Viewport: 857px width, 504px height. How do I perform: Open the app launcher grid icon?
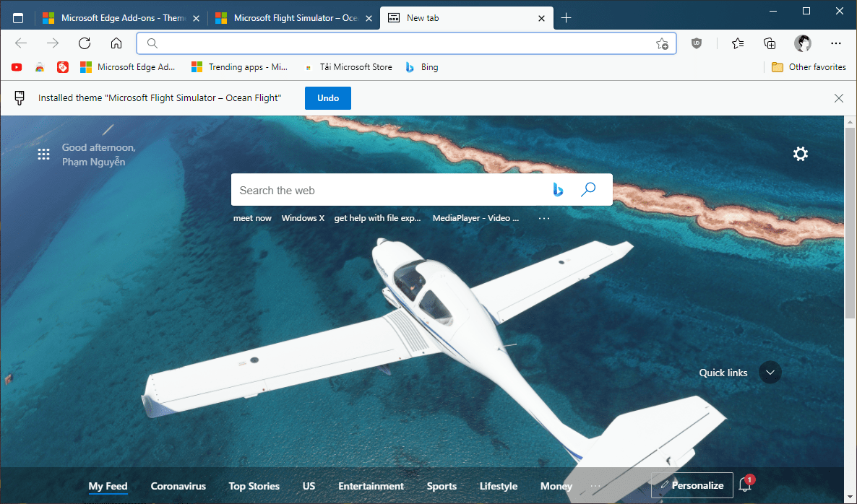[43, 154]
